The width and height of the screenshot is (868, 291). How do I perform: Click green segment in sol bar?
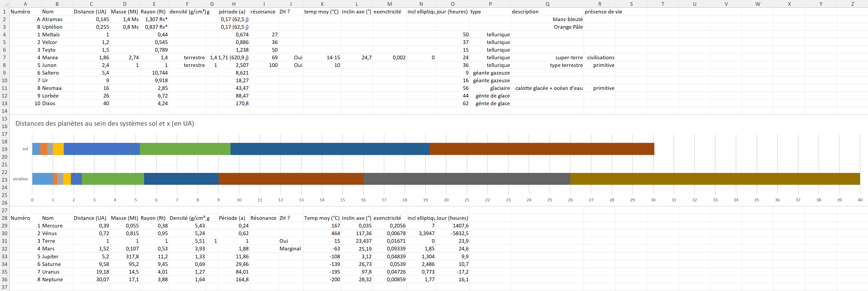[x=185, y=149]
